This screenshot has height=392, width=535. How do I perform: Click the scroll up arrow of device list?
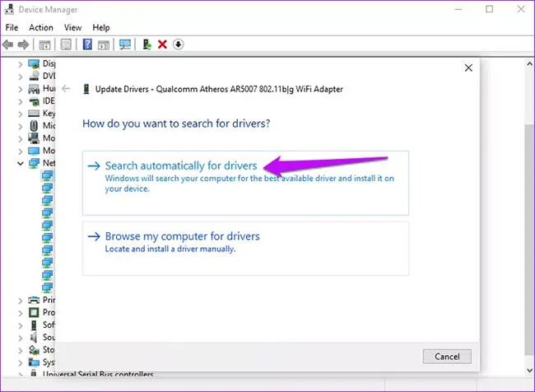529,64
